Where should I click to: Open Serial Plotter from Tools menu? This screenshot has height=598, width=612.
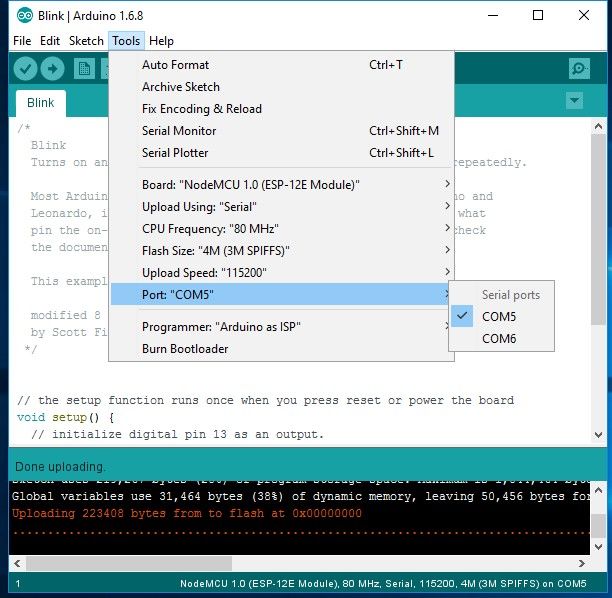283,153
